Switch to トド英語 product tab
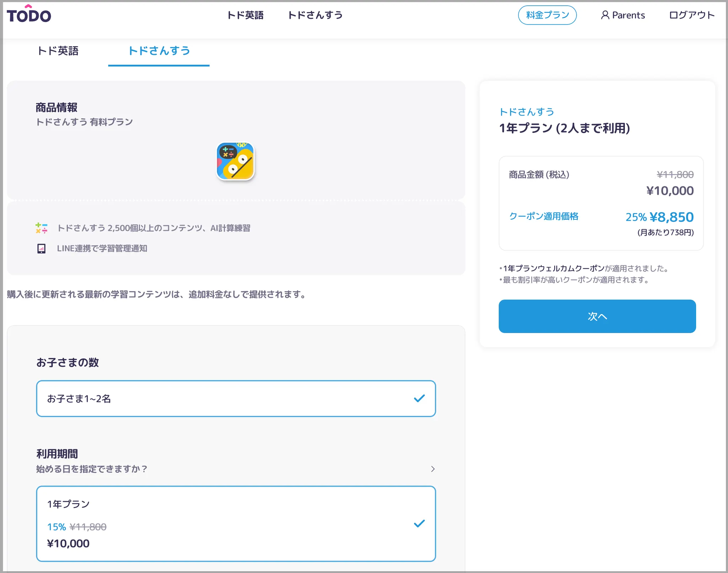728x573 pixels. coord(58,51)
